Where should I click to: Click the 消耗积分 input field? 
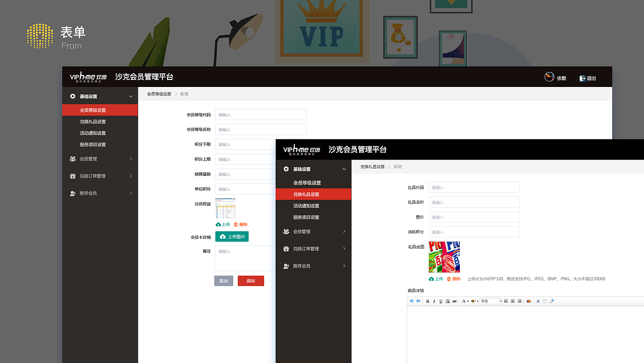coord(474,232)
